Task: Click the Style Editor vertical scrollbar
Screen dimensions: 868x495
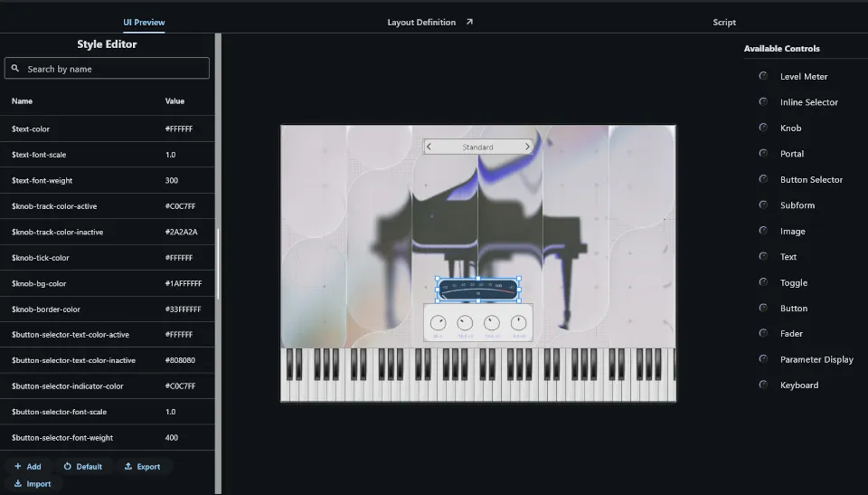Action: [218, 263]
